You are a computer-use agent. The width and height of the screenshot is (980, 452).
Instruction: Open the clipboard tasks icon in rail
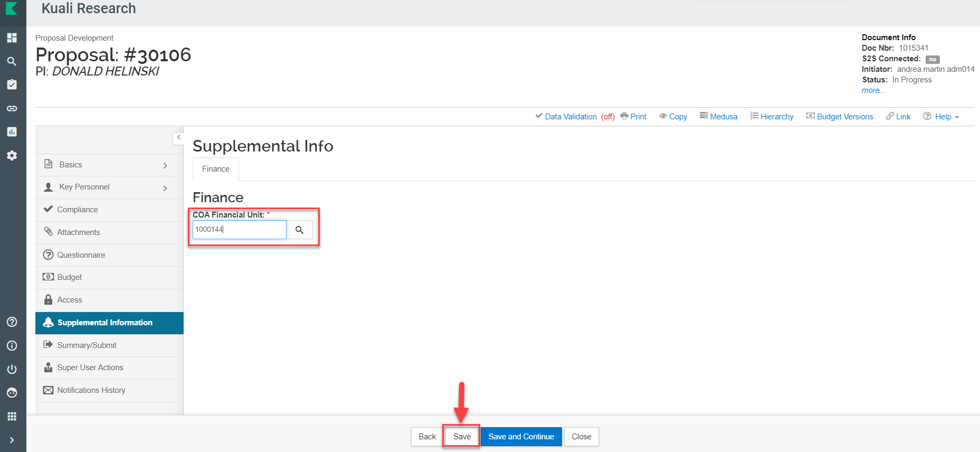[12, 84]
